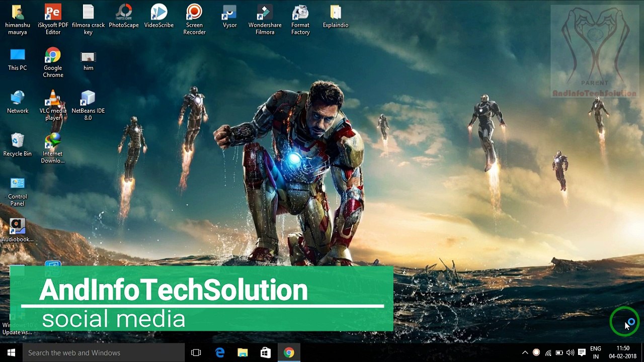This screenshot has width=644, height=362.
Task: Select the This PC desktop icon
Action: [18, 59]
